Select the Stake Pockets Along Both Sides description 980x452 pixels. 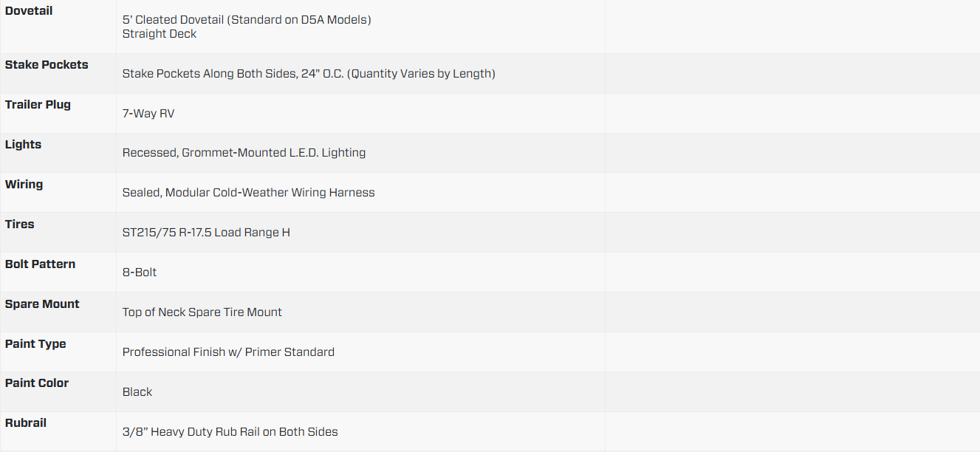coord(309,74)
